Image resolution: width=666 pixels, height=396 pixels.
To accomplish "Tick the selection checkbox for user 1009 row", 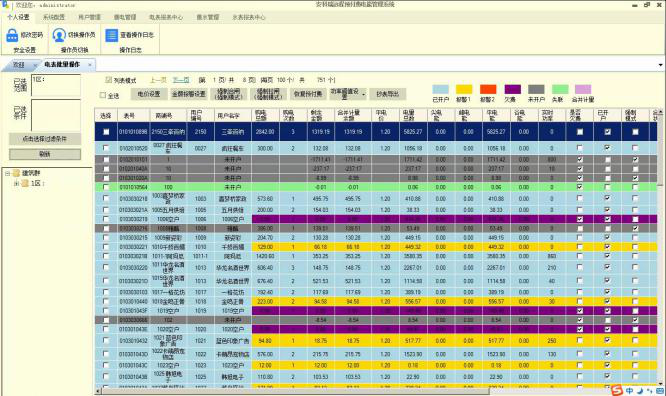I will 106,238.
